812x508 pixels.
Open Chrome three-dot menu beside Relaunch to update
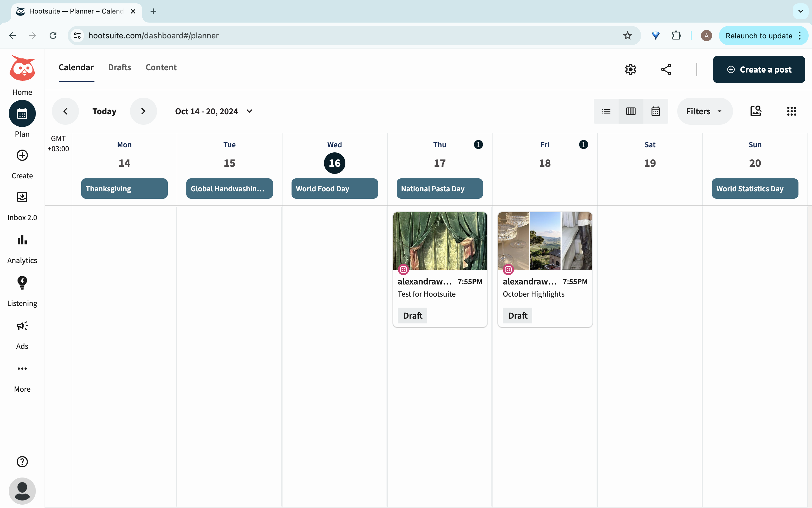(x=800, y=36)
